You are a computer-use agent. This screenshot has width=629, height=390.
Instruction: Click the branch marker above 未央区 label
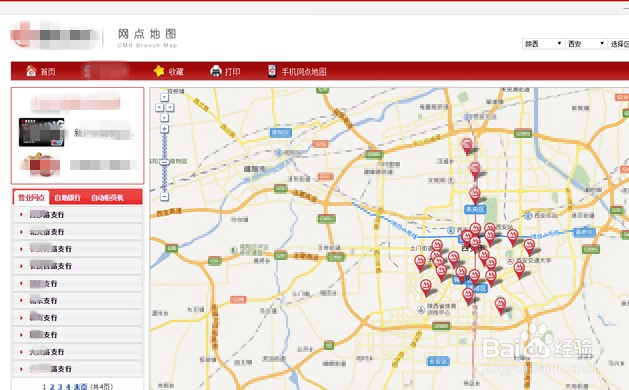[x=475, y=195]
